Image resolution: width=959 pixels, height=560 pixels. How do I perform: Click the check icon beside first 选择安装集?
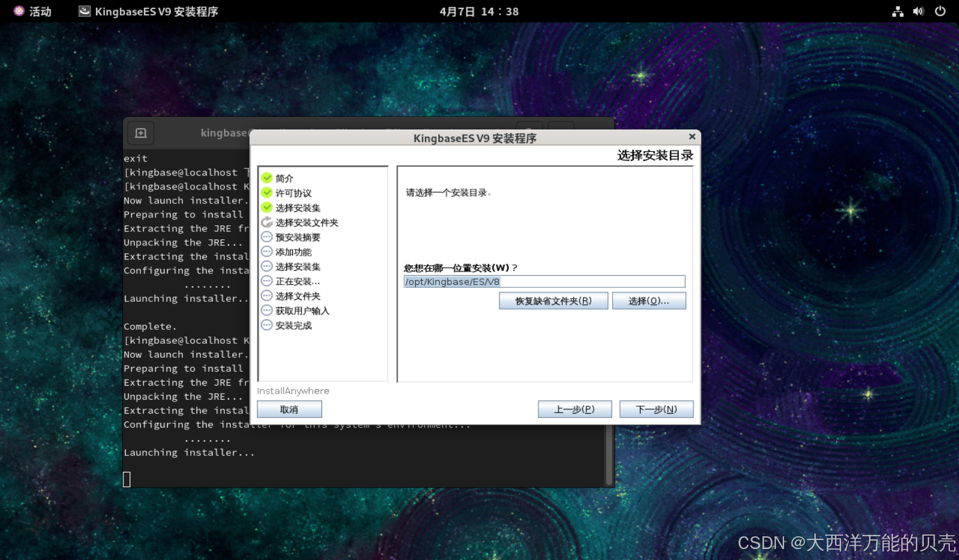(x=267, y=207)
